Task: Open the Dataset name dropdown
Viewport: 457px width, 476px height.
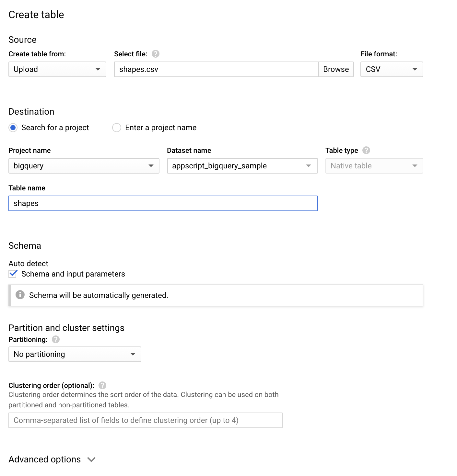Action: pos(242,166)
